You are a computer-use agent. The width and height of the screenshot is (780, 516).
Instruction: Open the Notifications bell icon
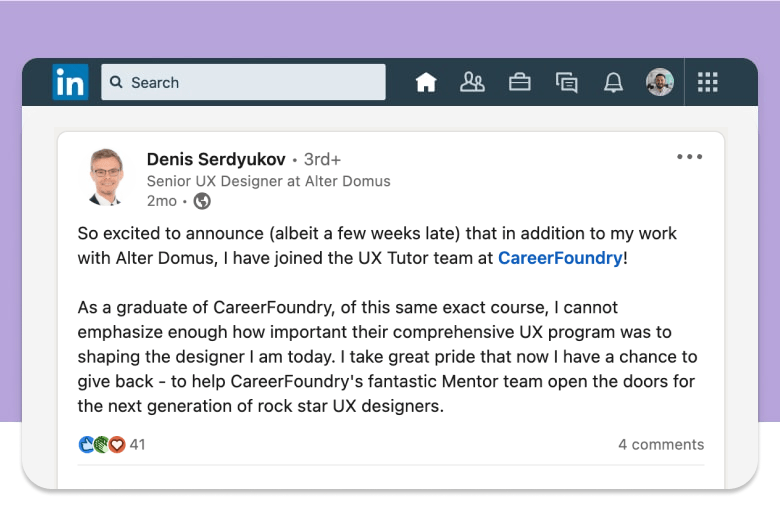click(x=613, y=83)
